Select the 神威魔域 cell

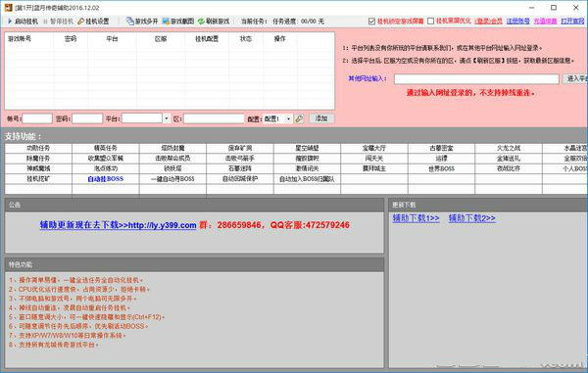(x=38, y=168)
